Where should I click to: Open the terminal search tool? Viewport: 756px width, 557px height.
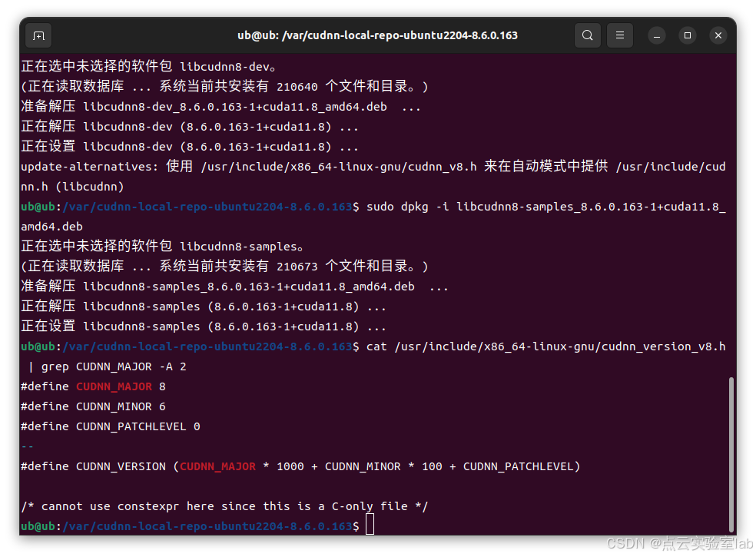coord(587,35)
